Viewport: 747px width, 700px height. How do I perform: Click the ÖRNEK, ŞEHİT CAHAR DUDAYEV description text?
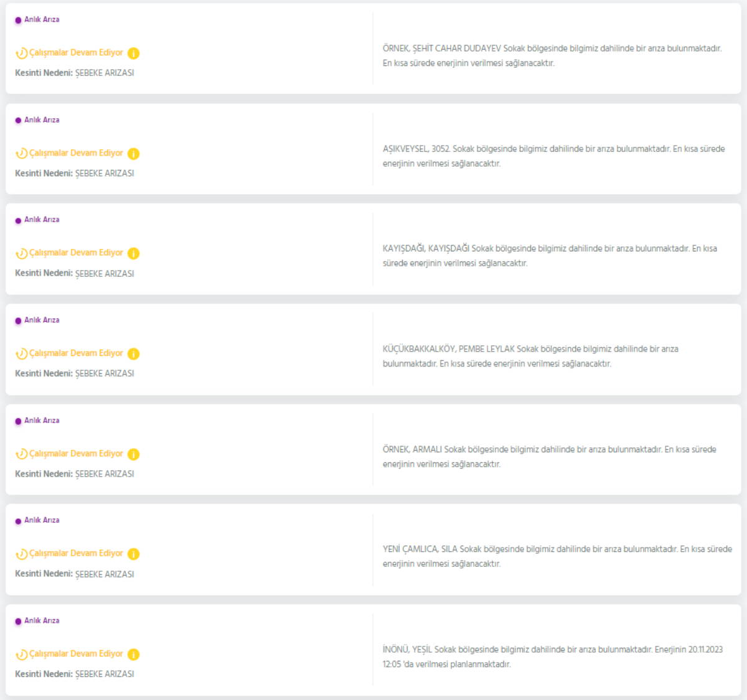552,55
